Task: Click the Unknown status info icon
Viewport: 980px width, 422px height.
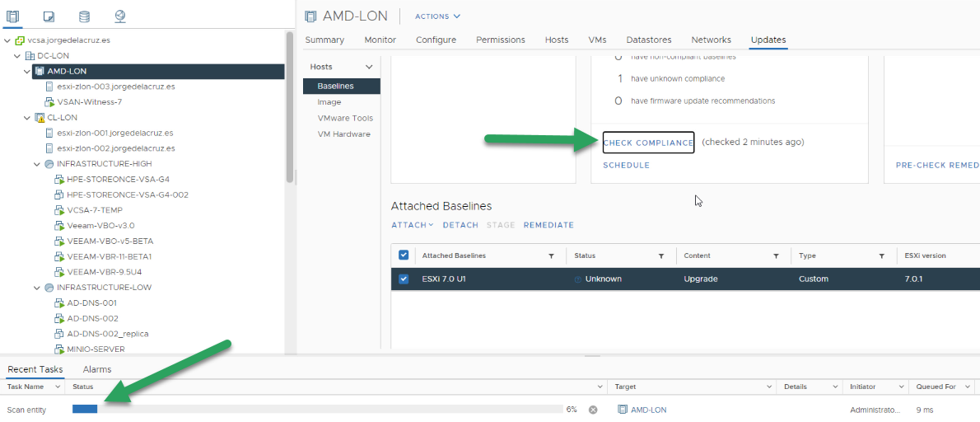Action: tap(577, 279)
